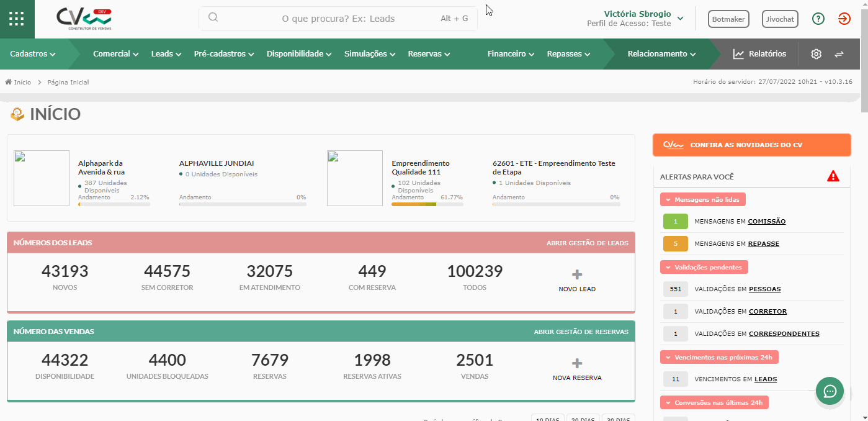Click the search field 'O que procura?'
Image resolution: width=868 pixels, height=421 pixels.
[x=338, y=19]
